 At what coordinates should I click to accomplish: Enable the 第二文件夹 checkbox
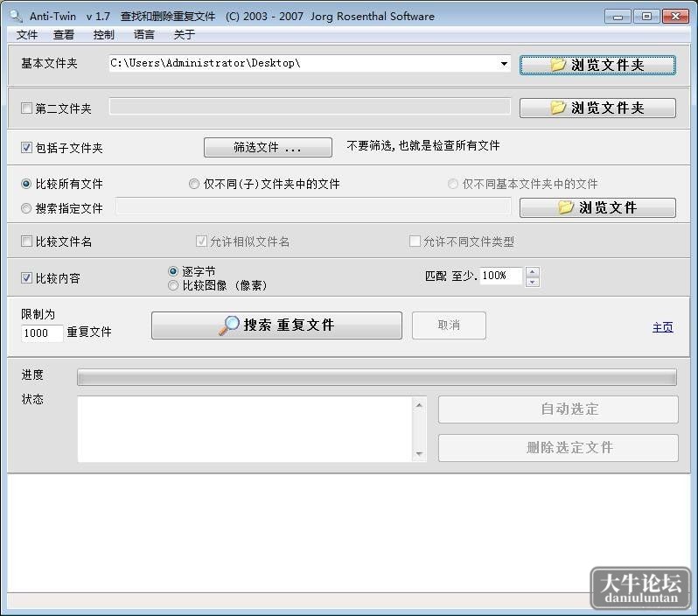(x=27, y=108)
